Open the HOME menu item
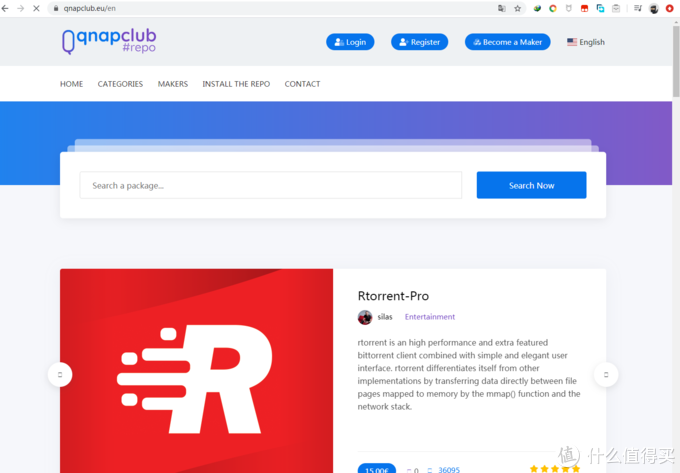 coord(72,84)
